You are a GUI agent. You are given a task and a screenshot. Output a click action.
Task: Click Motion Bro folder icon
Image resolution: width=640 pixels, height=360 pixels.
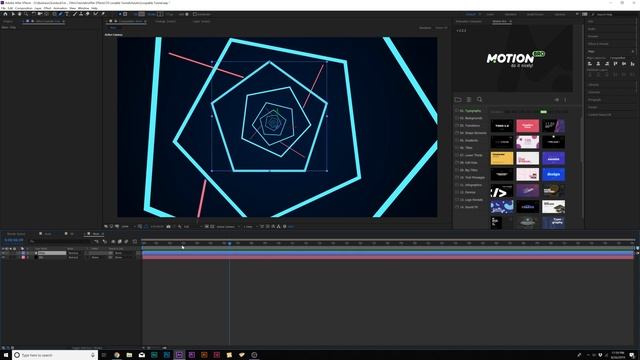click(x=458, y=100)
